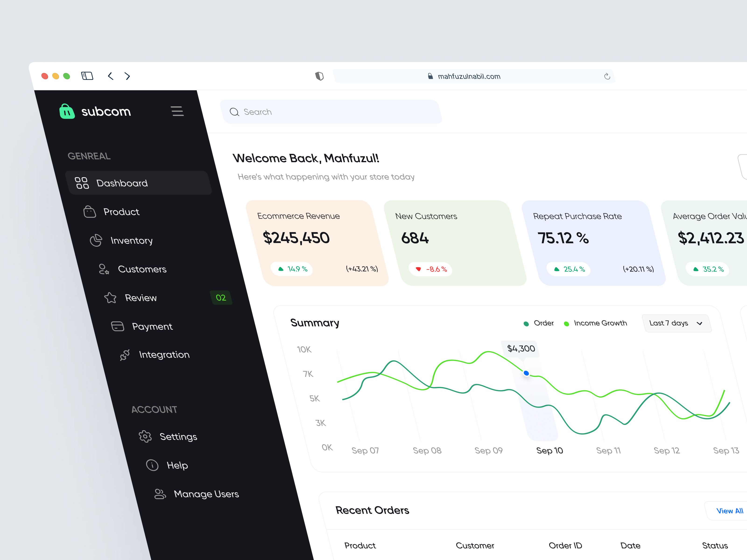
Task: Select the Review star icon
Action: 110,297
